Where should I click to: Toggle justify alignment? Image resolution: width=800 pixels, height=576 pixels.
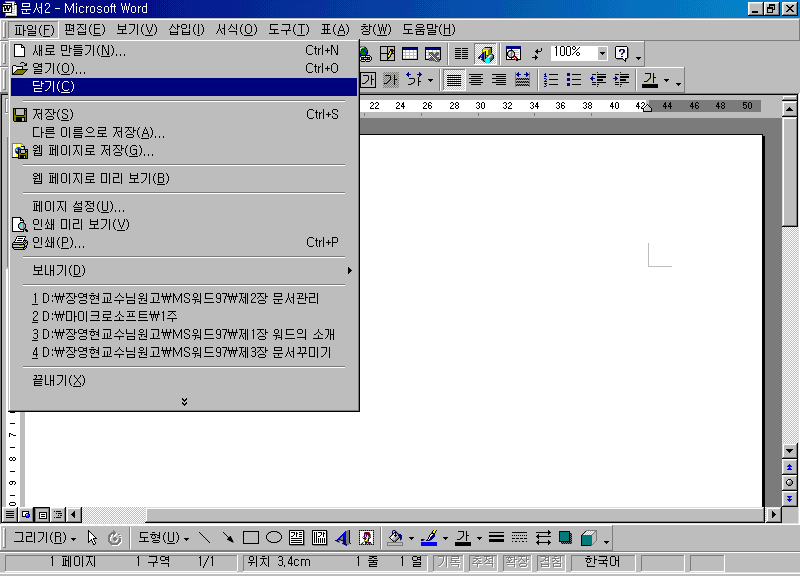point(454,80)
